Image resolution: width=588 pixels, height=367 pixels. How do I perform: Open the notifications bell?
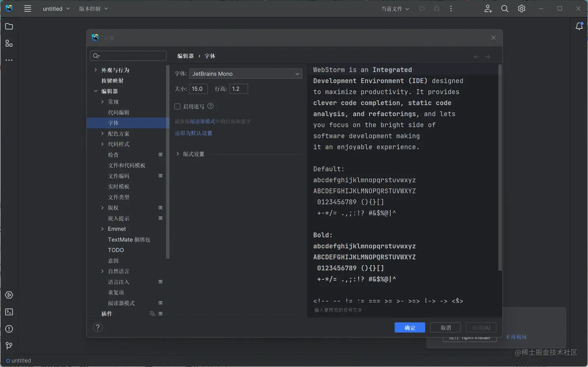pos(579,26)
